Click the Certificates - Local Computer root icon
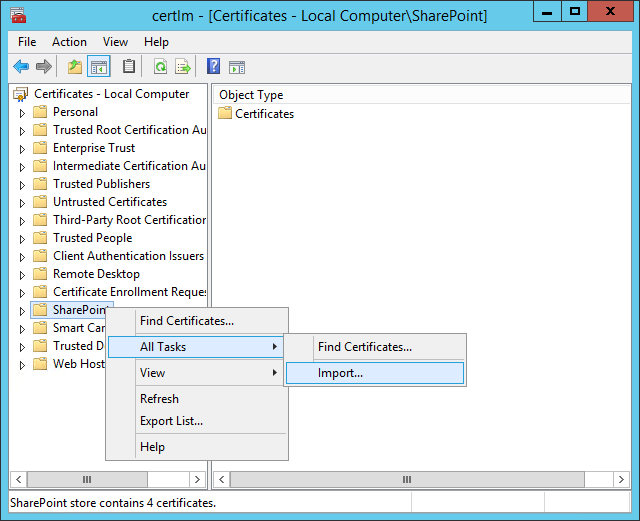The height and width of the screenshot is (521, 640). [20, 94]
